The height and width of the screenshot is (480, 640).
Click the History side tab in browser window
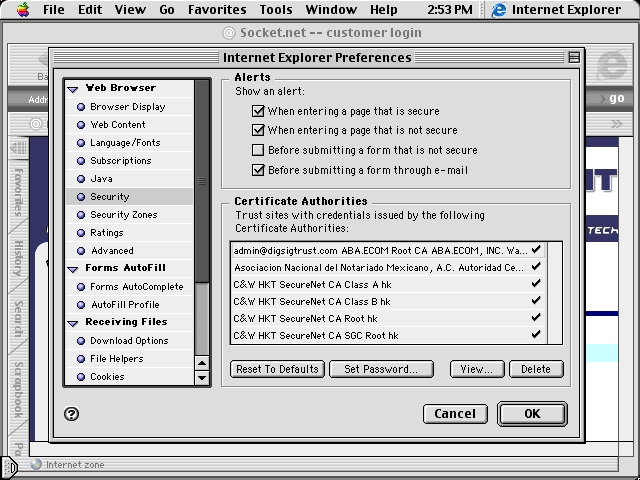coord(18,258)
